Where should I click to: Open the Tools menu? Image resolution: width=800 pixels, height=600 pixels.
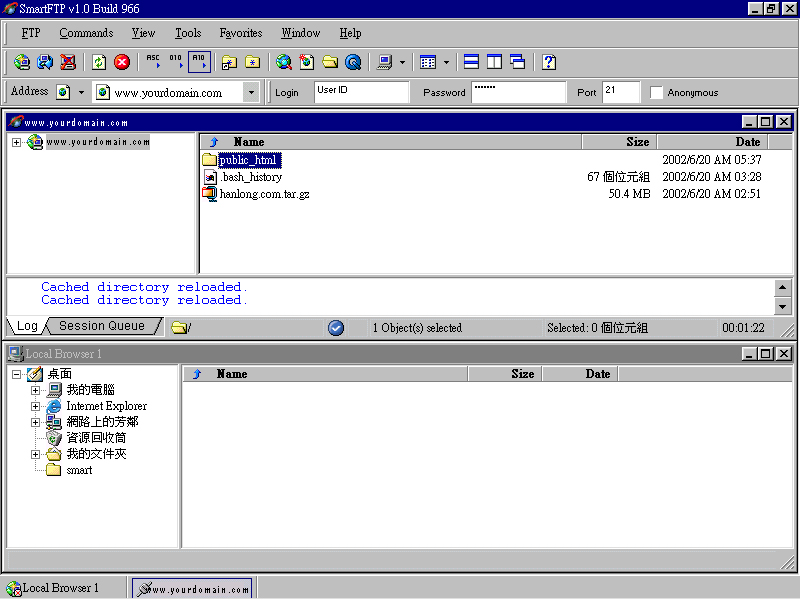[x=188, y=33]
